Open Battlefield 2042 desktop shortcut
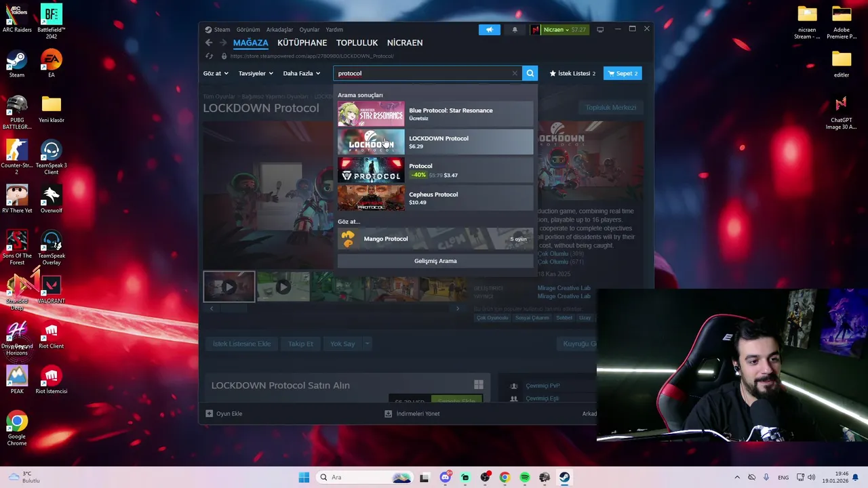Image resolution: width=868 pixels, height=488 pixels. tap(51, 20)
